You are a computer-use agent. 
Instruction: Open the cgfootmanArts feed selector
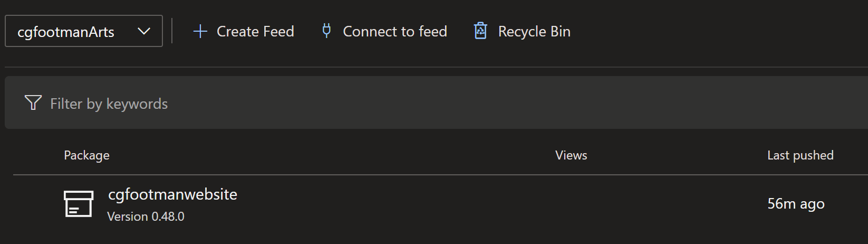click(84, 31)
